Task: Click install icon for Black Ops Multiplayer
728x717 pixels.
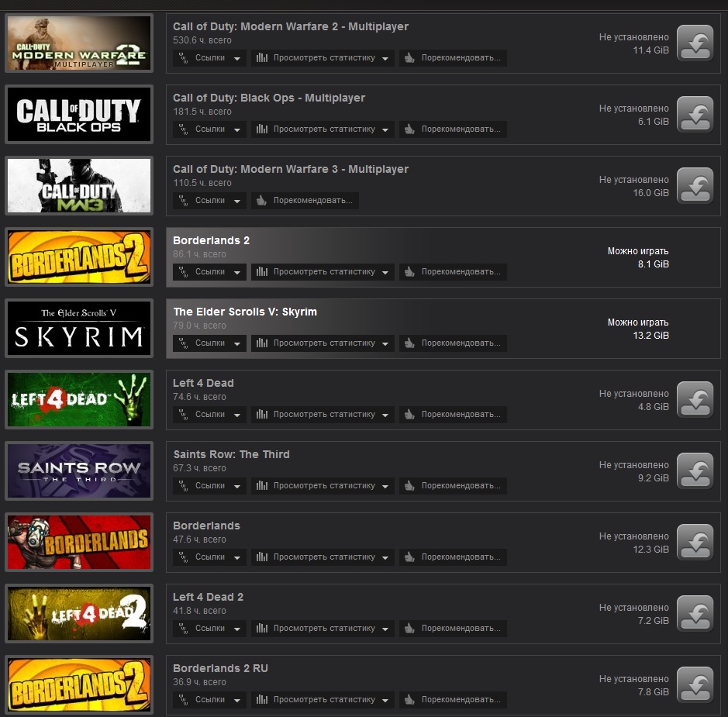Action: (x=695, y=115)
